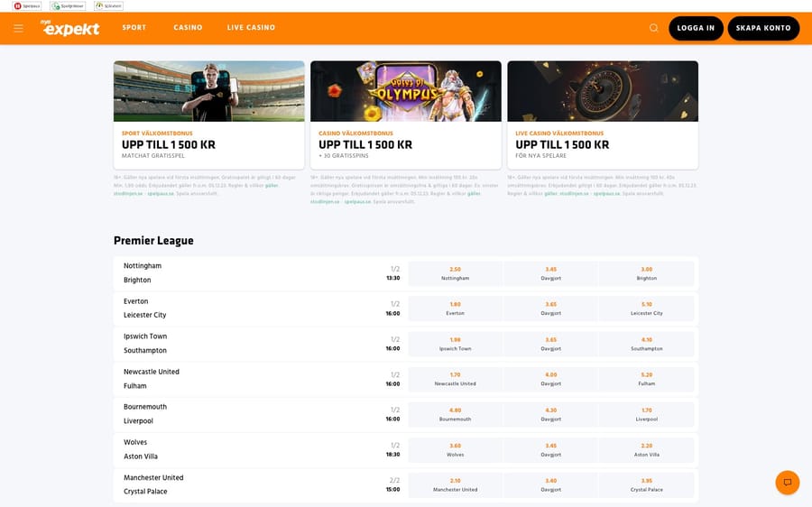Open the live chat bubble
The height and width of the screenshot is (507, 812).
click(787, 483)
